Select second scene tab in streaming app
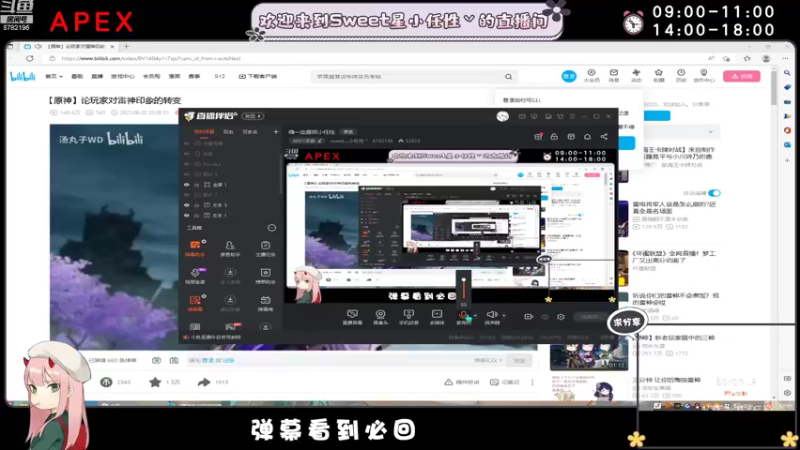Screen dimensions: 800x450 228,132
